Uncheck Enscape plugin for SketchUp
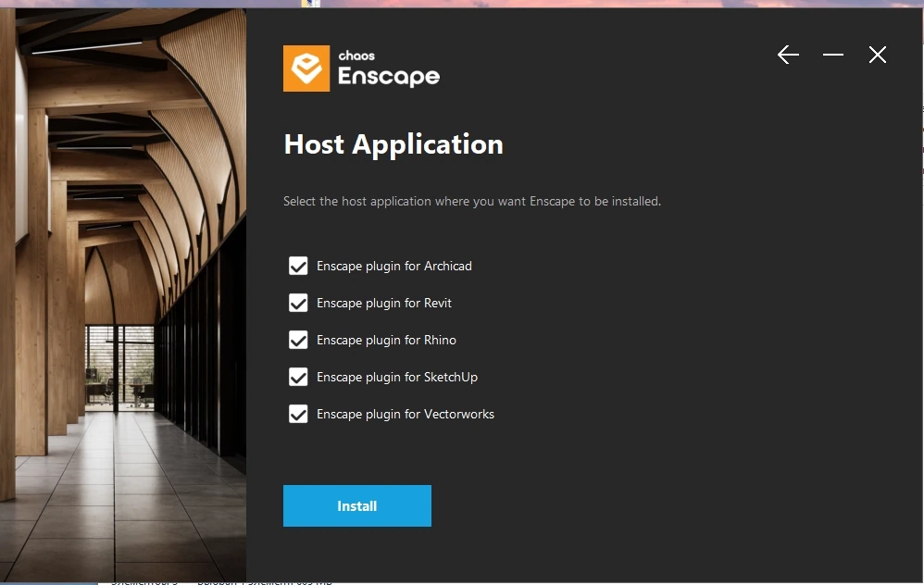 tap(298, 377)
